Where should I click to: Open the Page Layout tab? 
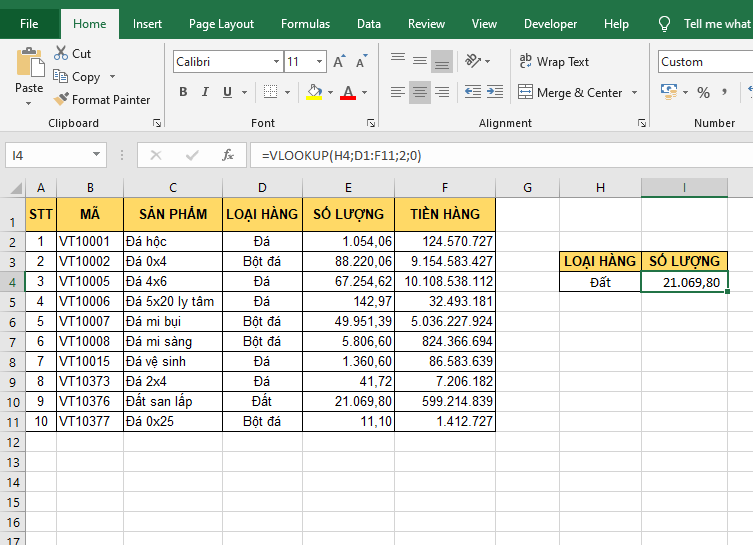221,24
